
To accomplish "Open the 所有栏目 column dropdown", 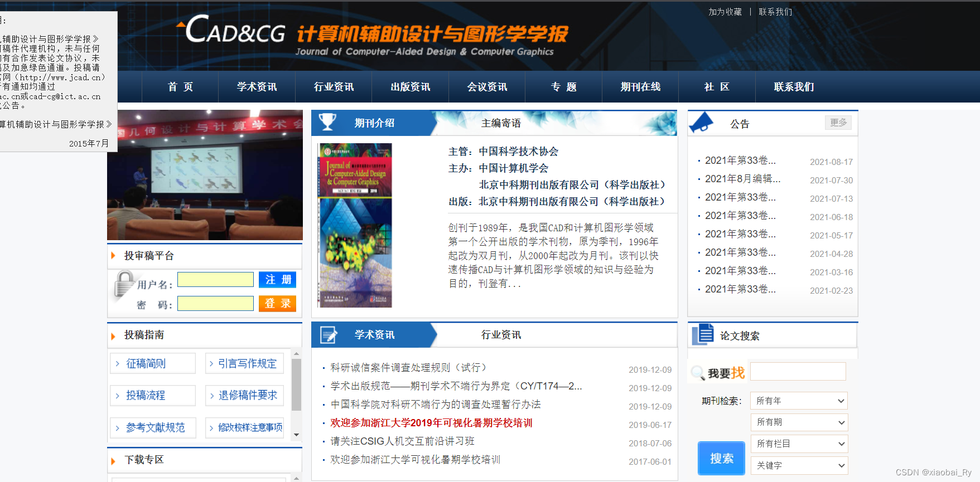I will pos(799,444).
